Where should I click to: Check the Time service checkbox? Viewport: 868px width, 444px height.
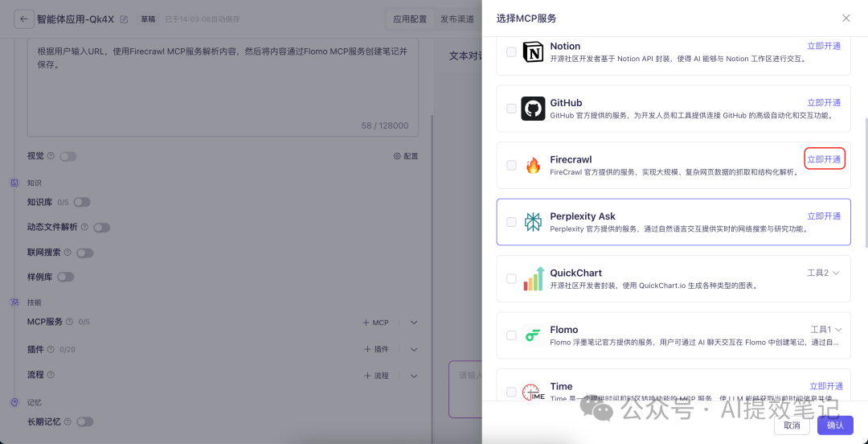[511, 392]
